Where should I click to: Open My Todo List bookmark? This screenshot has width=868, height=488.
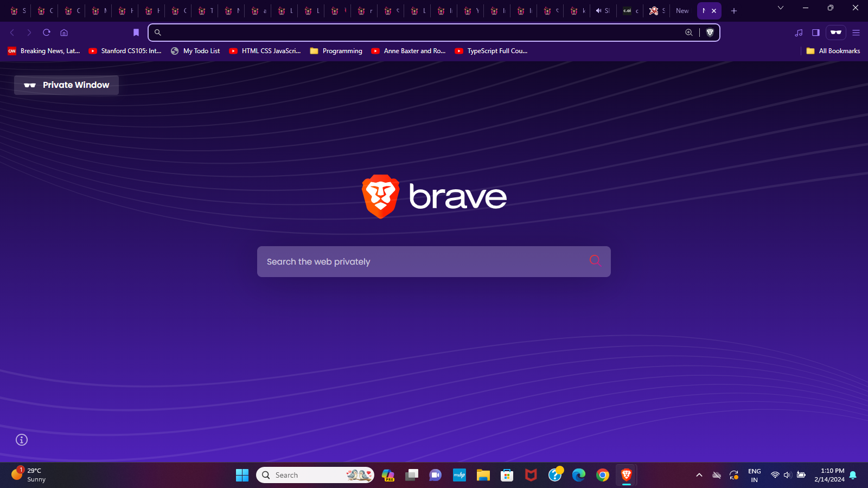[x=195, y=51]
